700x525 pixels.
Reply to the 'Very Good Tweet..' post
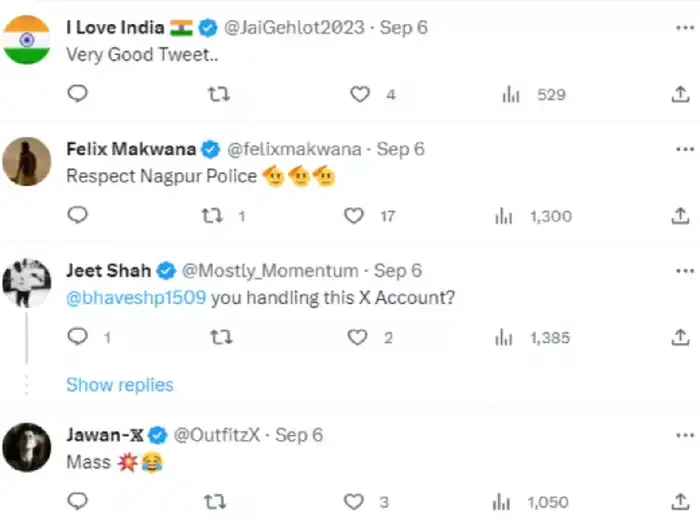pos(77,94)
